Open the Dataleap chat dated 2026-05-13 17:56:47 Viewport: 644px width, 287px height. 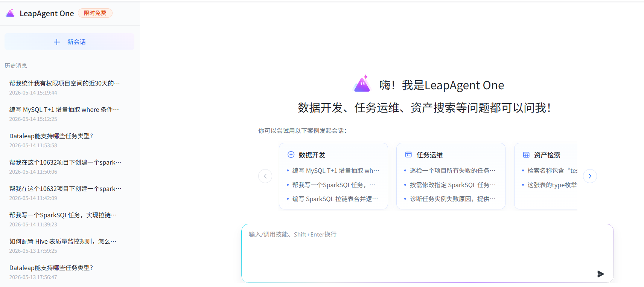point(51,272)
